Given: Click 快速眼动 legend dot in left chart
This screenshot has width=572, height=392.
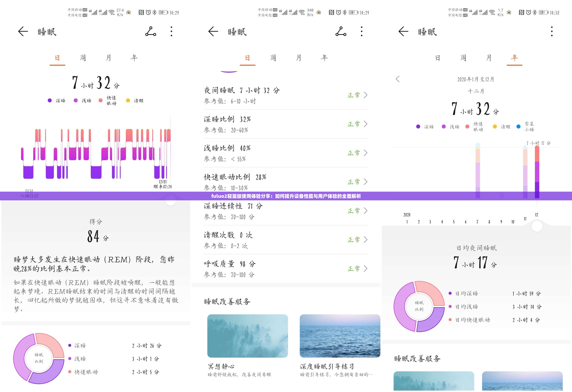Looking at the screenshot, I should 100,100.
